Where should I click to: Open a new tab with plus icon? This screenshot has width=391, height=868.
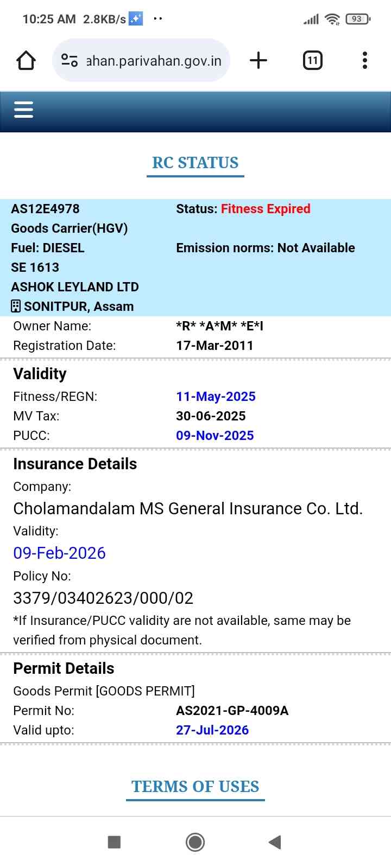pos(258,60)
